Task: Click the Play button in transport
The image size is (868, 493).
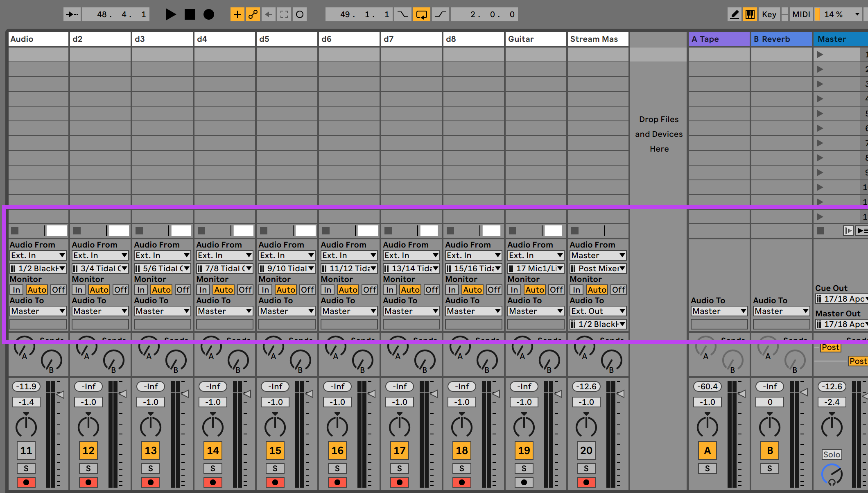Action: pyautogui.click(x=170, y=14)
